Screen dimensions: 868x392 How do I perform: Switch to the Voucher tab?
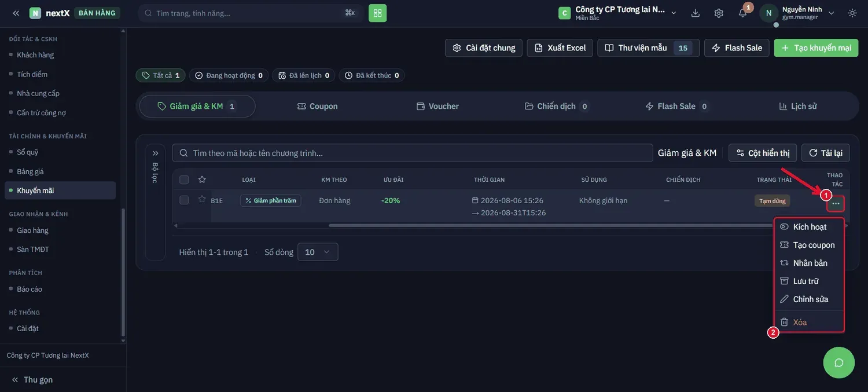point(437,106)
